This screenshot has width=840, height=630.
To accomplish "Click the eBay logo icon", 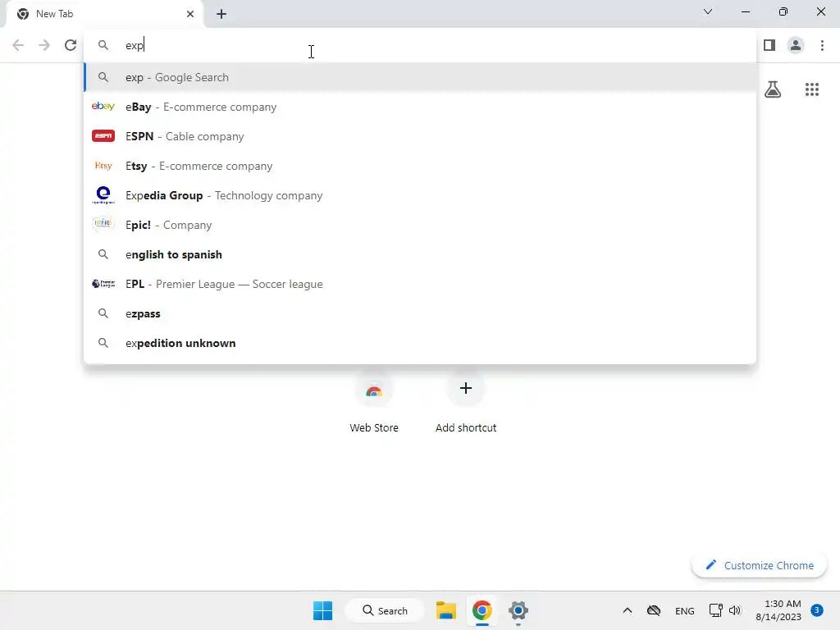I will pyautogui.click(x=103, y=106).
